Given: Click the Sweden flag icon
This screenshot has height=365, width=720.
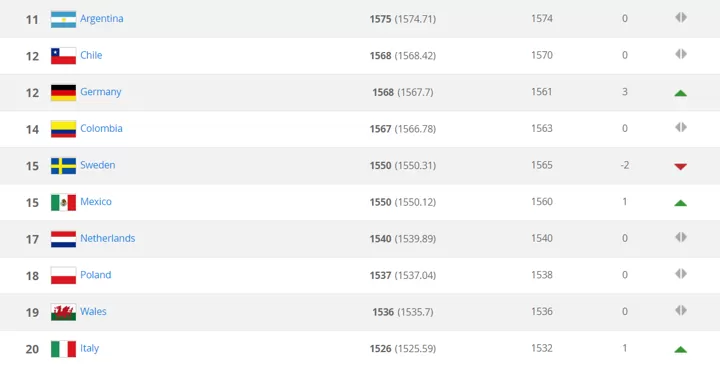Looking at the screenshot, I should pos(63,166).
